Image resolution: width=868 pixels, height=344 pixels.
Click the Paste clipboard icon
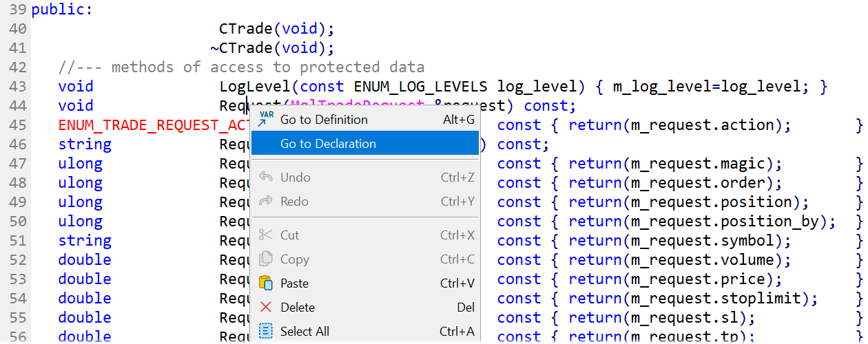coord(265,283)
